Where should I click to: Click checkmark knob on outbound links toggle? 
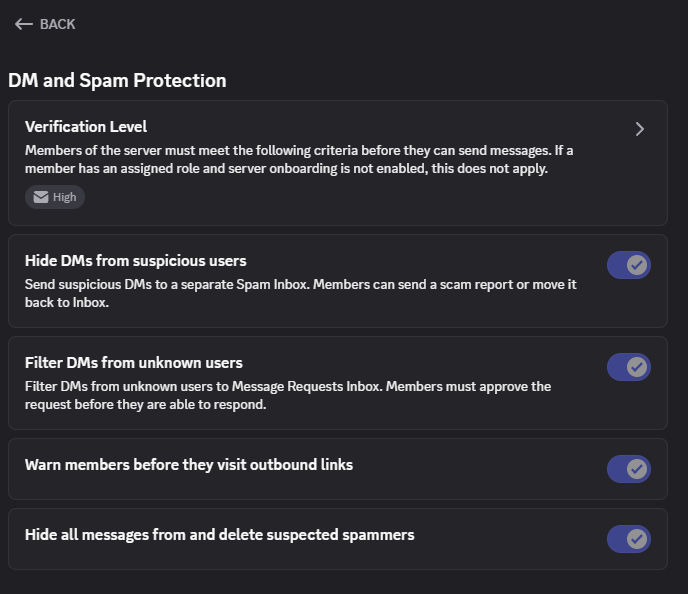click(x=637, y=469)
